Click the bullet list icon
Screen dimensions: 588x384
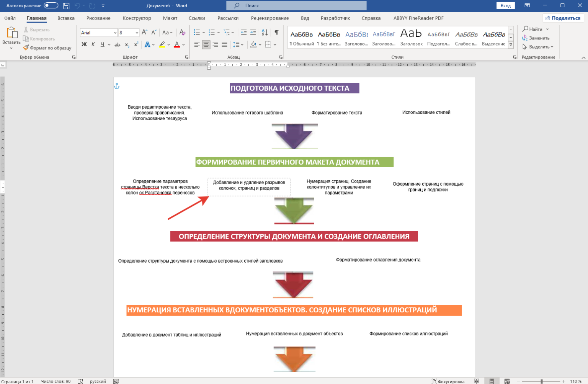point(197,33)
